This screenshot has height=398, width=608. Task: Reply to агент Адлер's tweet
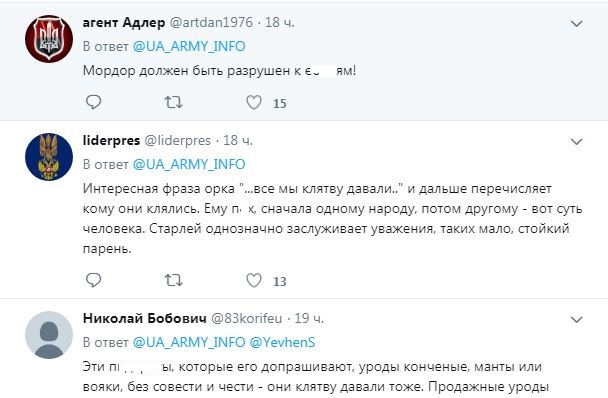[x=93, y=102]
